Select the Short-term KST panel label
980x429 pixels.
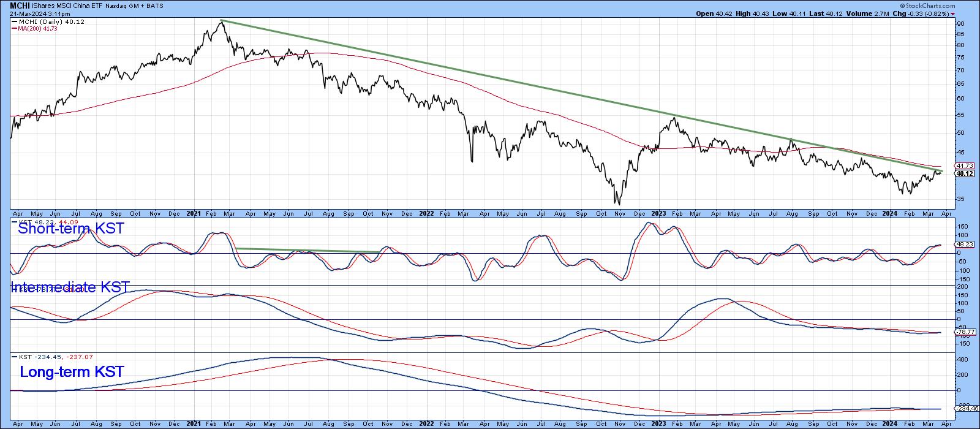(x=71, y=229)
